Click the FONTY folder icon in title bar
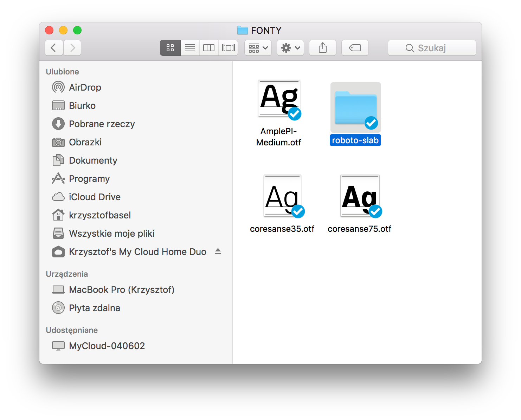 tap(243, 30)
